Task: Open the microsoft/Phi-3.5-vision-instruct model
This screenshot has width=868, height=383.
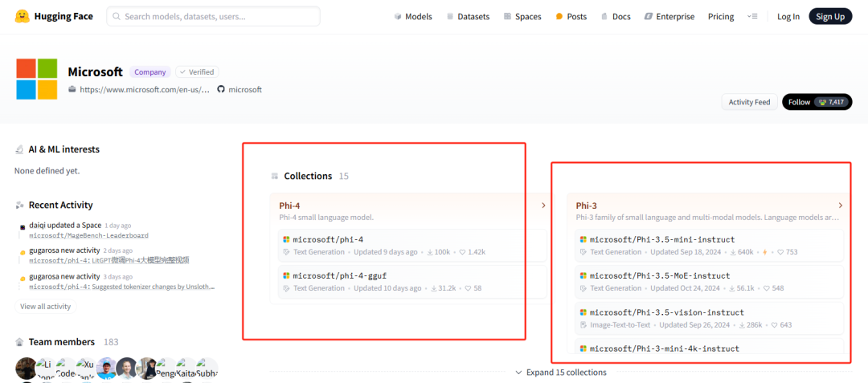Action: tap(709, 318)
